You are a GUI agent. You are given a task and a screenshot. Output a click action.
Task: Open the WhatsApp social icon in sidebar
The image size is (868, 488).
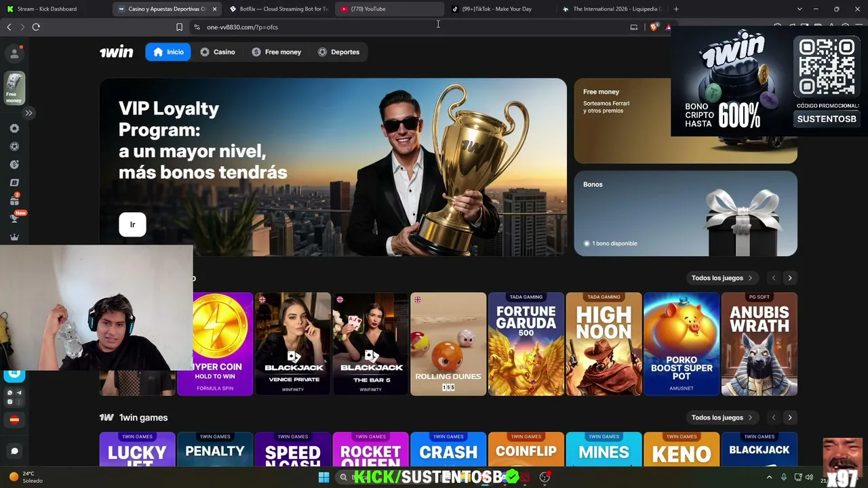[9, 393]
